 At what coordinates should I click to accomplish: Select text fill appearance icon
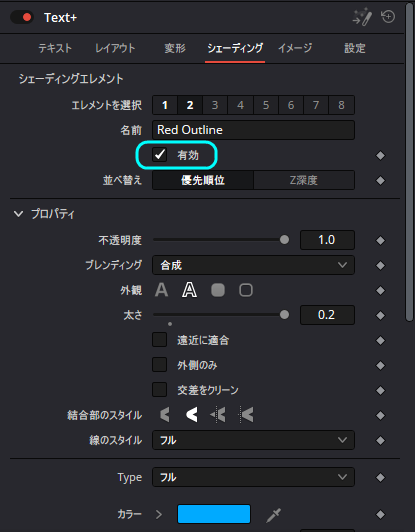(162, 290)
